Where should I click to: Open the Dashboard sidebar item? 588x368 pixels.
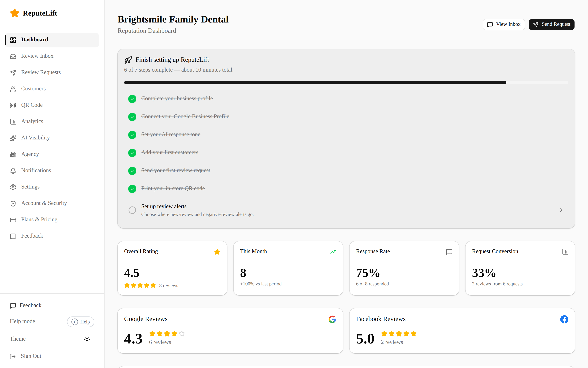tap(52, 40)
